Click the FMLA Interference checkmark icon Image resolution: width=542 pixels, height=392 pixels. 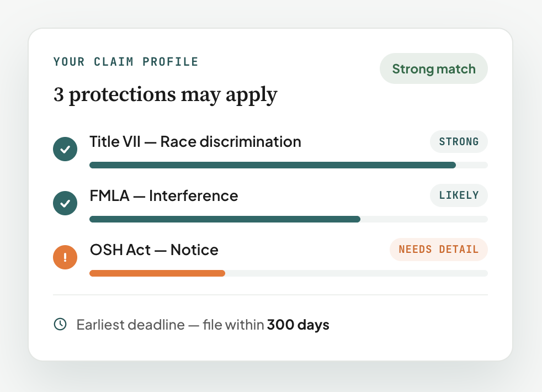pyautogui.click(x=65, y=203)
